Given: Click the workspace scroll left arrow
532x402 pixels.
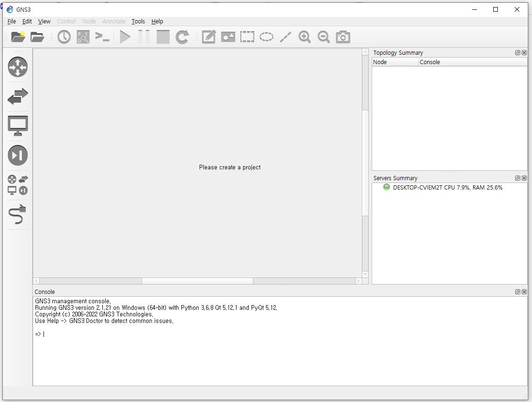Looking at the screenshot, I should 36,281.
